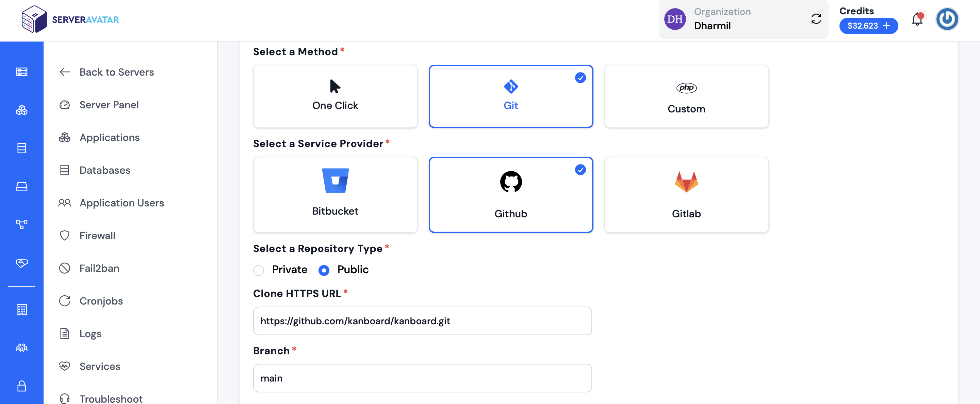Select the Private repository radio button

tap(259, 270)
